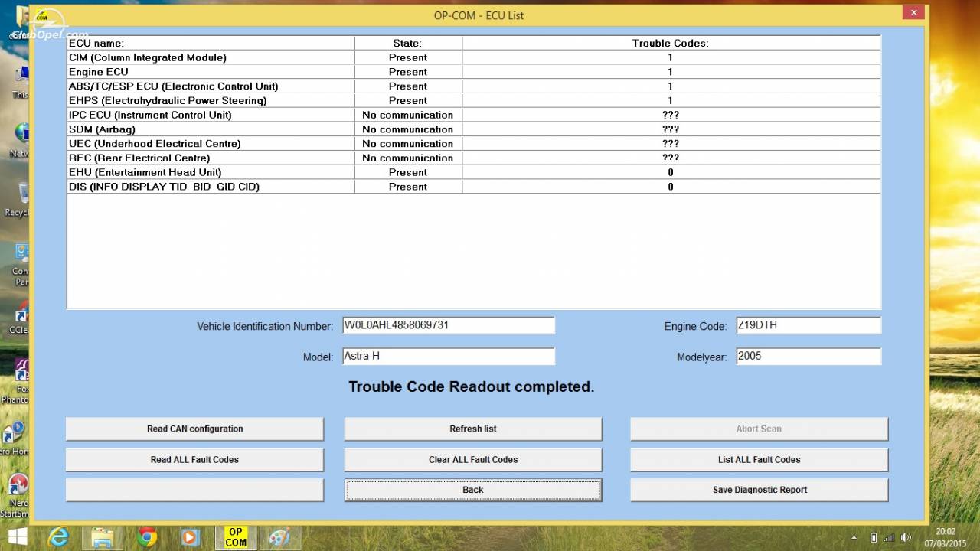Click the CIM trouble code count '1'

671,57
